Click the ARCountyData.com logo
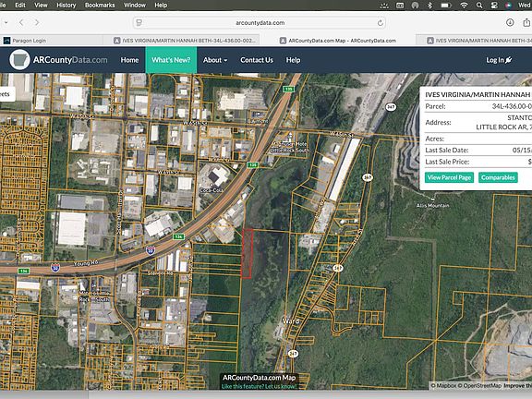 (x=58, y=60)
